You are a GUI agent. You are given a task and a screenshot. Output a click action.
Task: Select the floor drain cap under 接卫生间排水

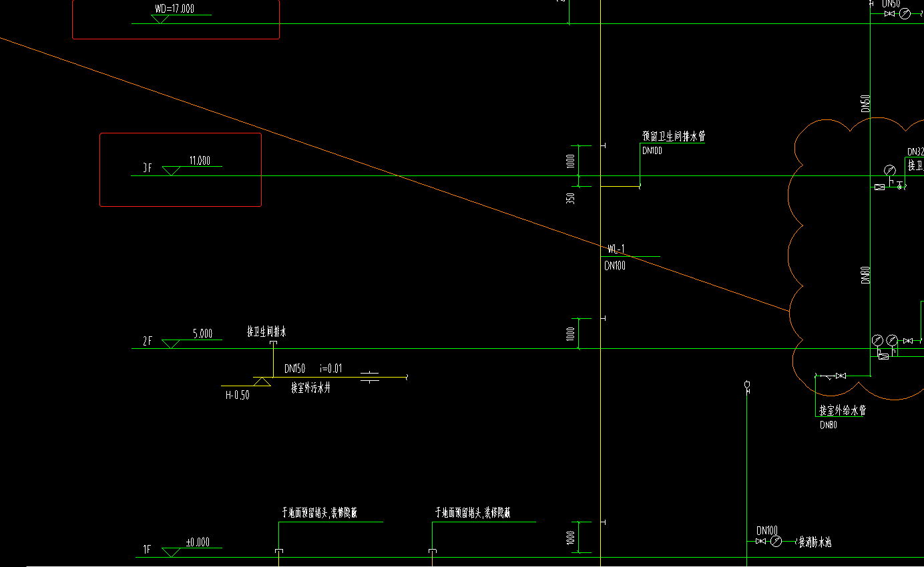tap(273, 343)
